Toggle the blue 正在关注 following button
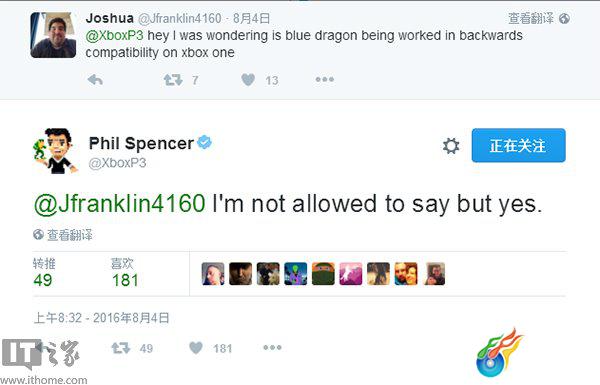The image size is (600, 385). (518, 145)
